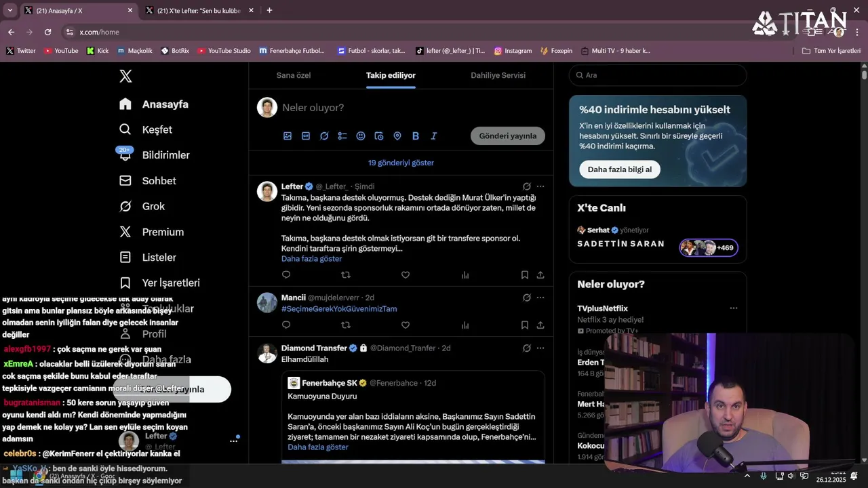
Task: Open more options on Mancii's post
Action: (540, 298)
